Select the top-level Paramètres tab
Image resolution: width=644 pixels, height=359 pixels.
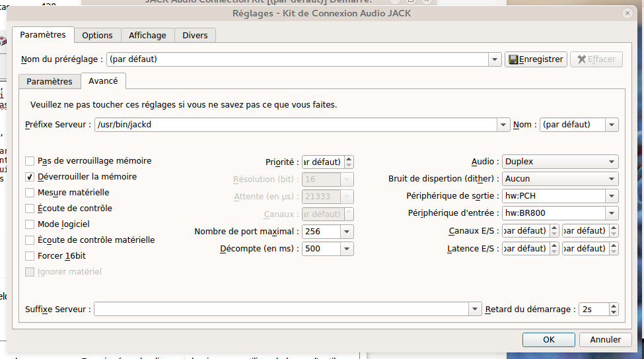[43, 35]
